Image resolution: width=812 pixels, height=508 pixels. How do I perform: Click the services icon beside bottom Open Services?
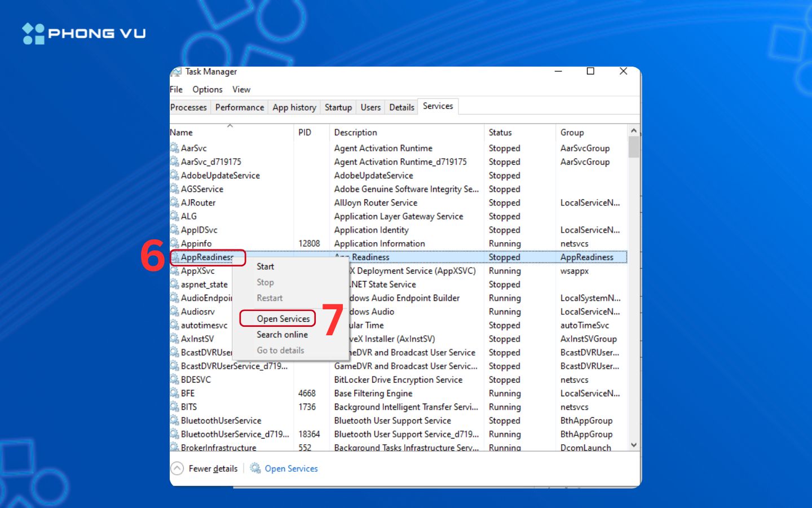point(255,468)
